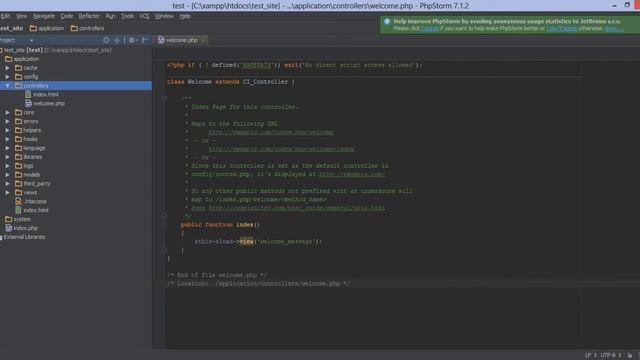Open the View menu
Screen dimensions: 640x360
(21, 16)
